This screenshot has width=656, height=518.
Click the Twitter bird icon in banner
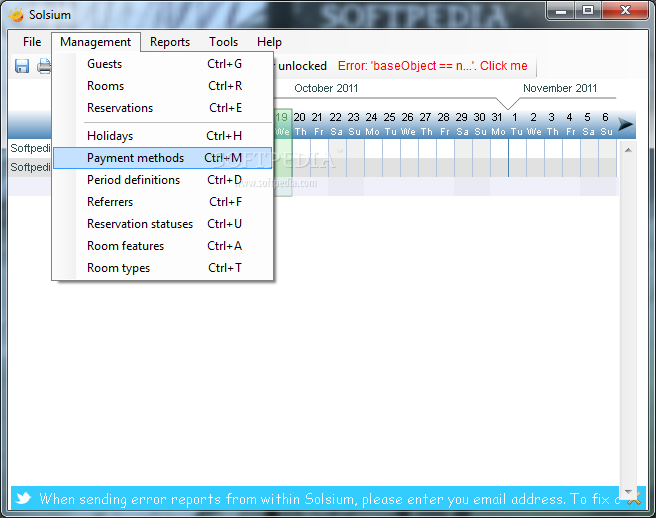click(23, 498)
